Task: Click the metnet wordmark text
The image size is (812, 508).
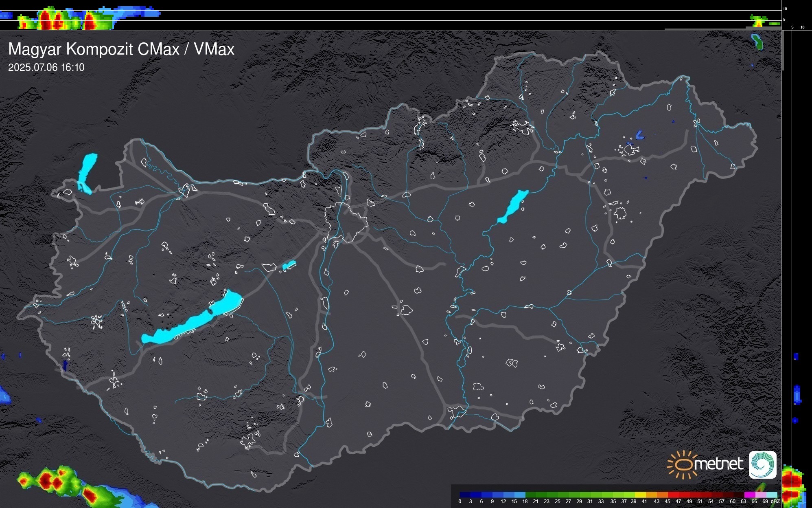Action: tap(719, 464)
